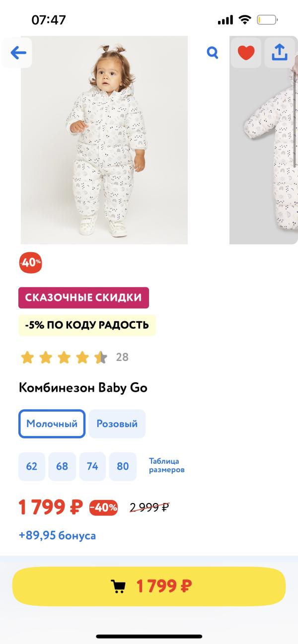
Task: Select the Розовый color option
Action: click(117, 424)
